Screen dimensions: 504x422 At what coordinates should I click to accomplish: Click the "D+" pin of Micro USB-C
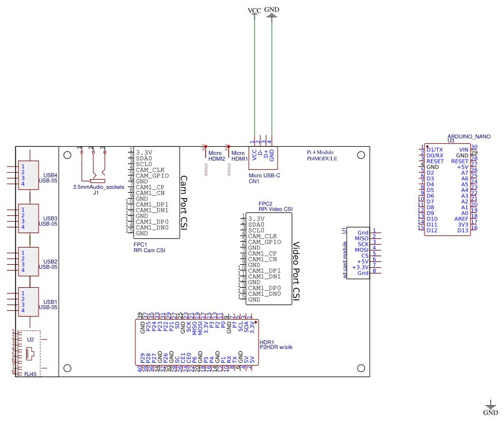pyautogui.click(x=266, y=154)
